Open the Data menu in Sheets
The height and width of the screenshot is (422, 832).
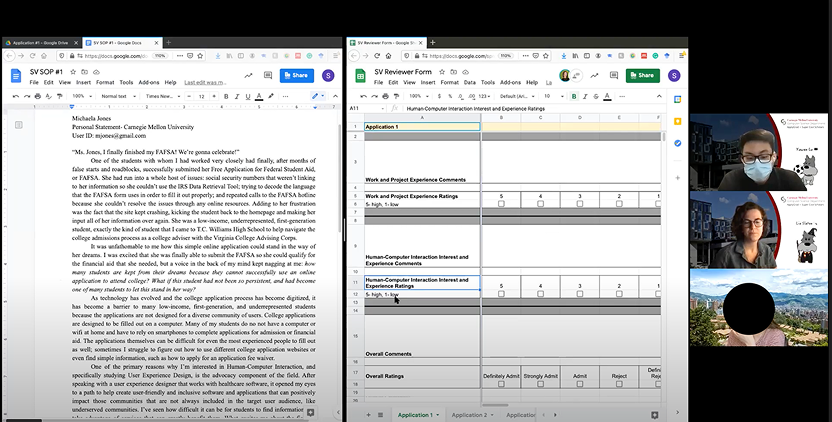pyautogui.click(x=470, y=82)
